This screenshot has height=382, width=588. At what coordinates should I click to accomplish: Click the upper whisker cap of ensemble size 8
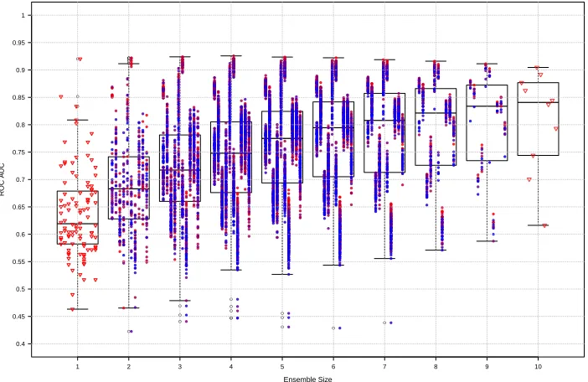pyautogui.click(x=436, y=61)
